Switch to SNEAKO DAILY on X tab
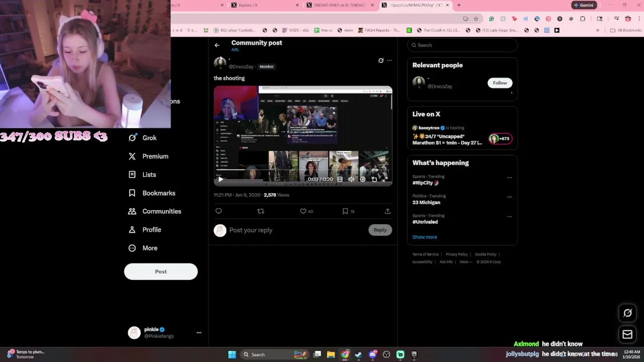Screen dimensions: 644x362 [x=341, y=5]
